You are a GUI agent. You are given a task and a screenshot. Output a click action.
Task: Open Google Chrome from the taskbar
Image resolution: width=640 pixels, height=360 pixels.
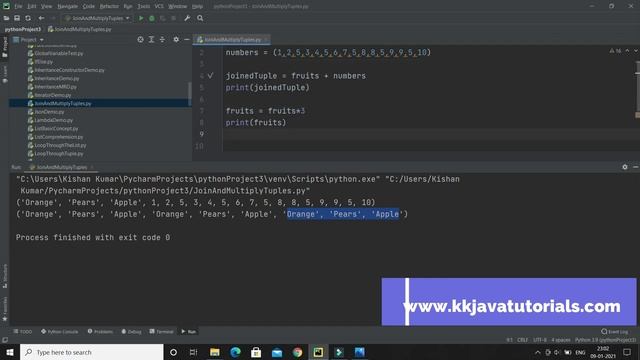[298, 352]
